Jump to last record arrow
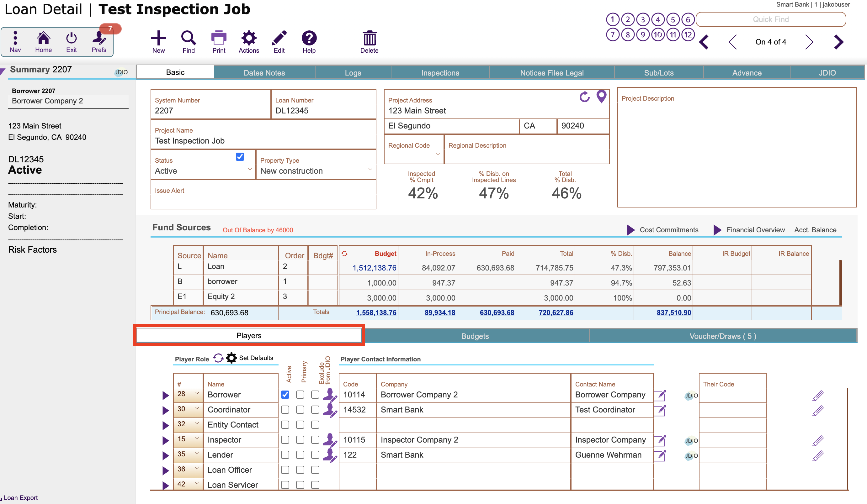This screenshot has width=867, height=504. 839,42
